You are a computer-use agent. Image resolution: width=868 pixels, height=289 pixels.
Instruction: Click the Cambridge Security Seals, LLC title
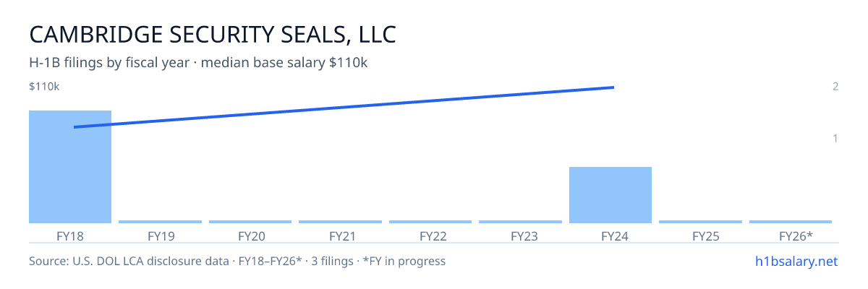coord(213,35)
